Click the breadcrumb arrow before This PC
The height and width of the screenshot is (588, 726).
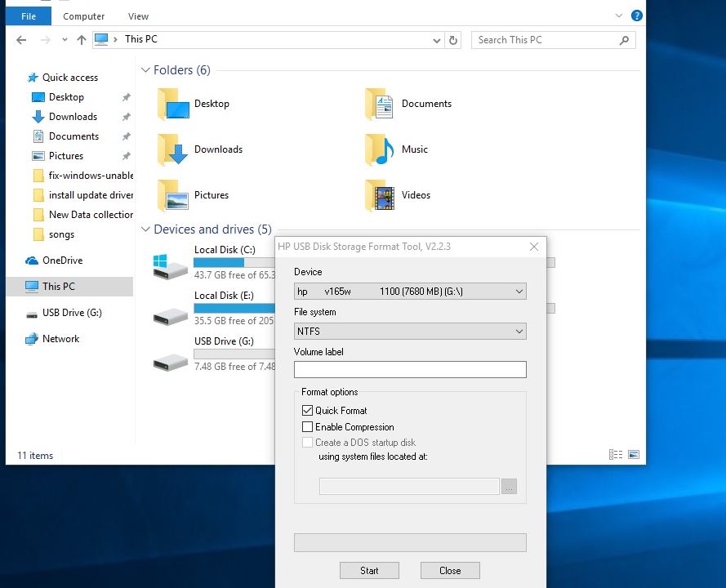tap(116, 40)
